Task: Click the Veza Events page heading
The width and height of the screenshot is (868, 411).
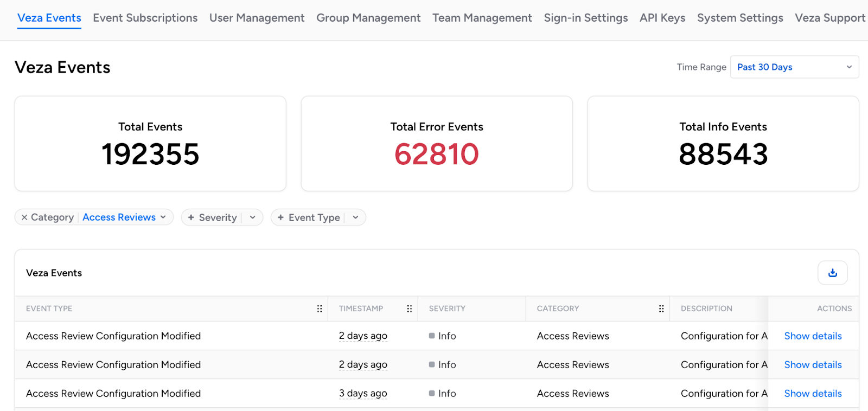Action: click(x=62, y=67)
